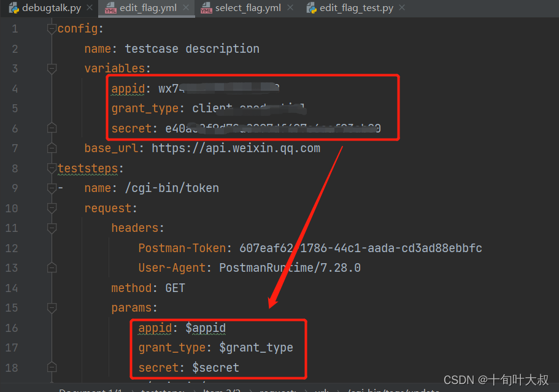Image resolution: width=559 pixels, height=392 pixels.
Task: Click the '$secret' variable reference
Action: 216,367
